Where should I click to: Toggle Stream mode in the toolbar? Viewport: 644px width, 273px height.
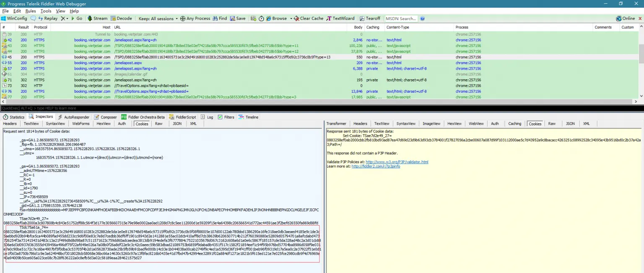pyautogui.click(x=97, y=18)
